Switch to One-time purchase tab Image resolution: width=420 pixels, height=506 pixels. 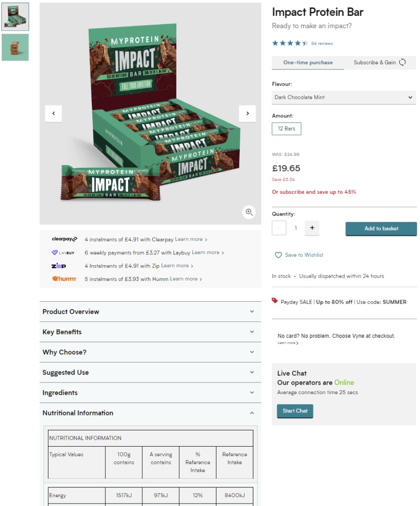coord(308,63)
